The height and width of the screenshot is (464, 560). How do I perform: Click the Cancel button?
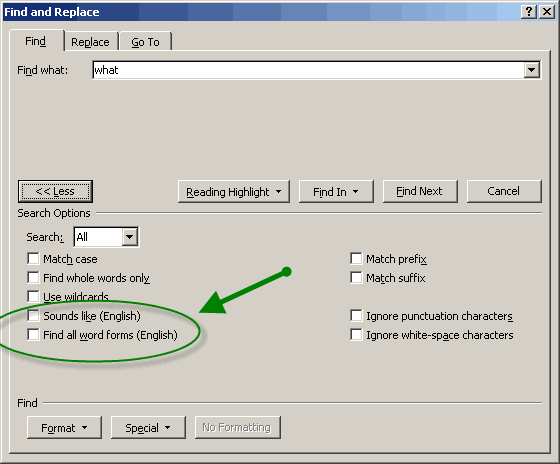[x=504, y=191]
